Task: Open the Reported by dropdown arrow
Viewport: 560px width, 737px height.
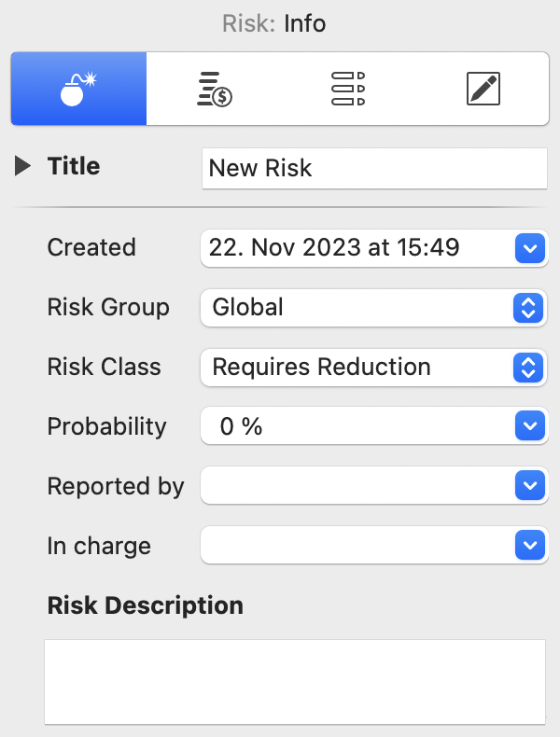Action: tap(528, 486)
